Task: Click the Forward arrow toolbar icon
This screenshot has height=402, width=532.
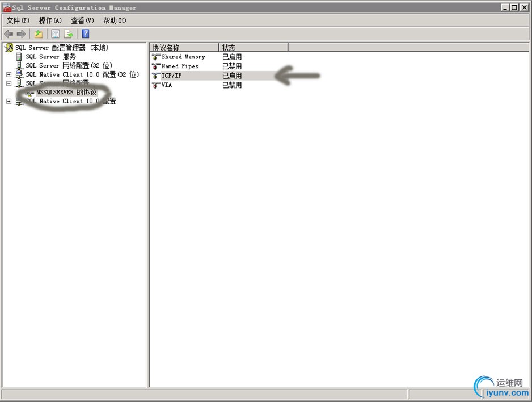Action: click(22, 34)
